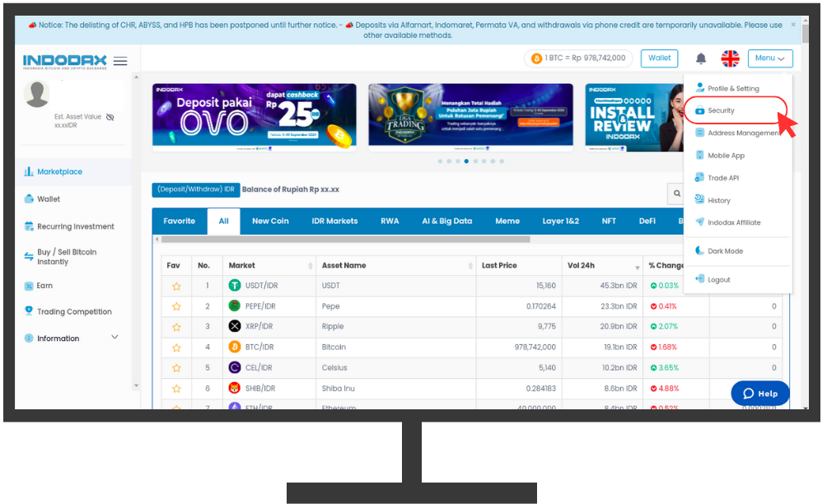The height and width of the screenshot is (504, 827).
Task: Open the Earn sidebar item
Action: coord(39,286)
